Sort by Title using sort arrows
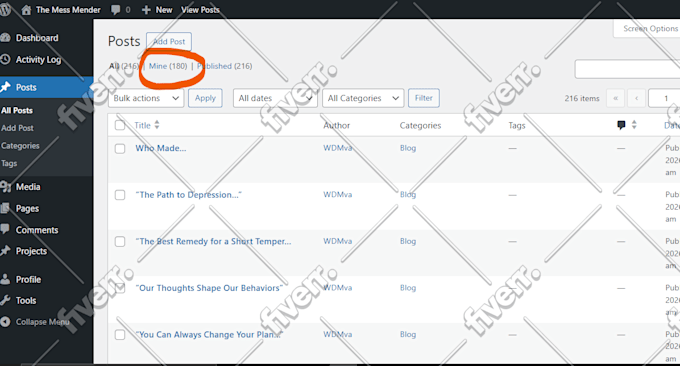Viewport: 680px width, 366px height. point(157,125)
